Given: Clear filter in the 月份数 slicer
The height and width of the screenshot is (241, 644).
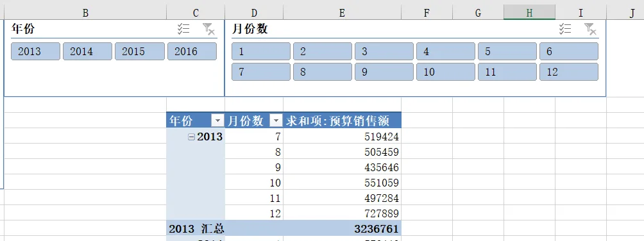Looking at the screenshot, I should [x=590, y=29].
